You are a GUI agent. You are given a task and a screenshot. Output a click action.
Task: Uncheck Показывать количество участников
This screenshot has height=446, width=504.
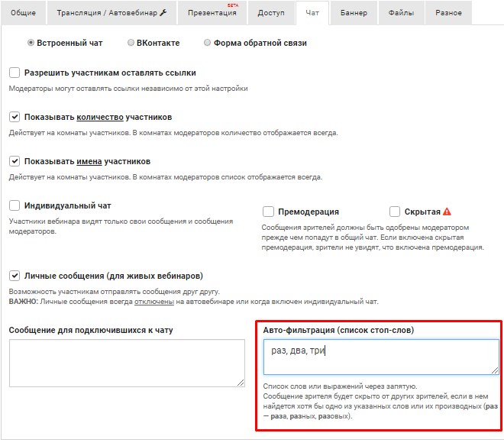(15, 118)
